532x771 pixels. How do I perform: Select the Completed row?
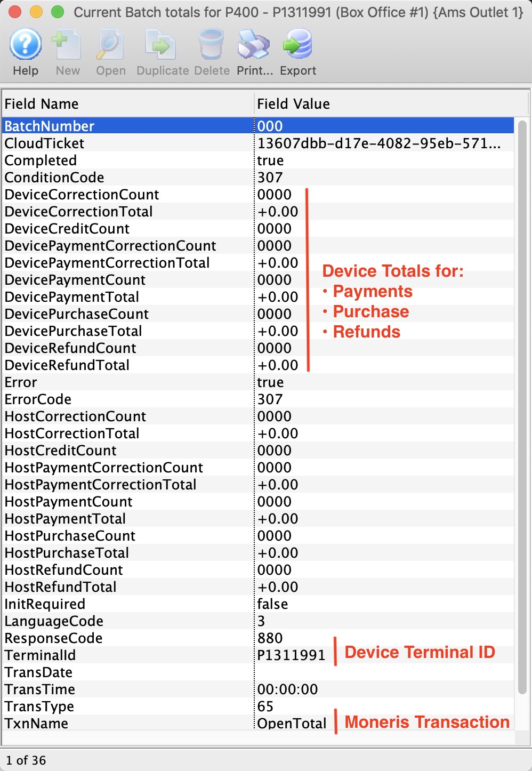click(258, 160)
